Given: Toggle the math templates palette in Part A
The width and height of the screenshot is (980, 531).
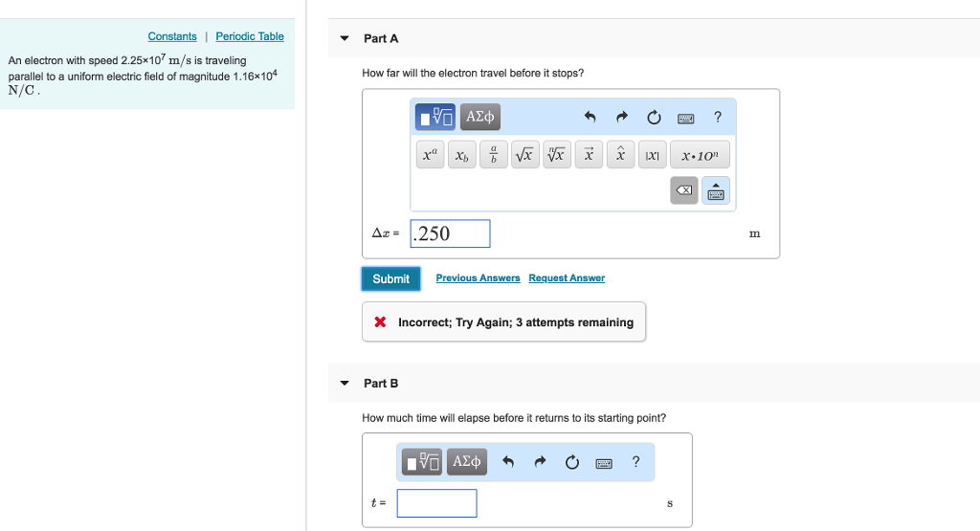Looking at the screenshot, I should tap(436, 118).
